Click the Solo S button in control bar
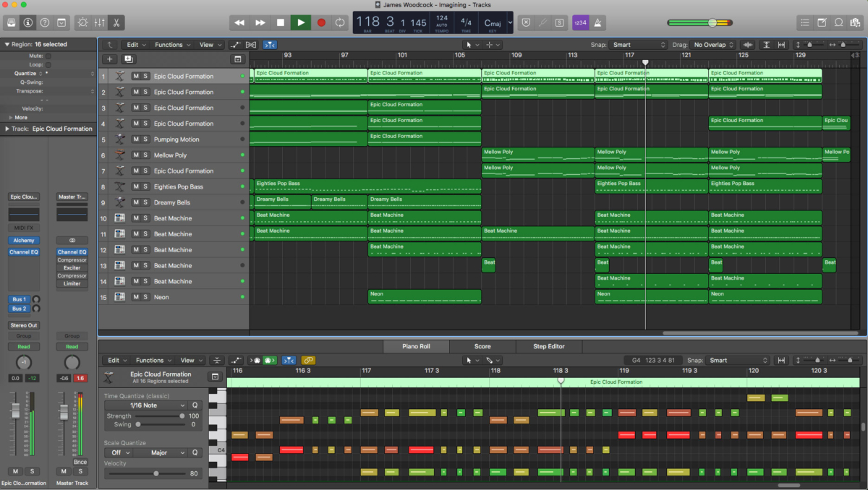The height and width of the screenshot is (490, 868). point(558,22)
